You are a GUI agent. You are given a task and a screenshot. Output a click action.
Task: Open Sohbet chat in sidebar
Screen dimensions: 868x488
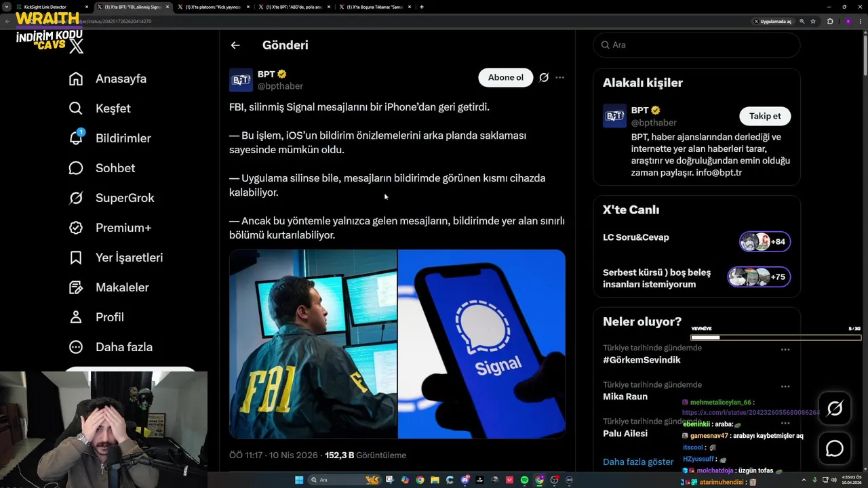pyautogui.click(x=102, y=168)
